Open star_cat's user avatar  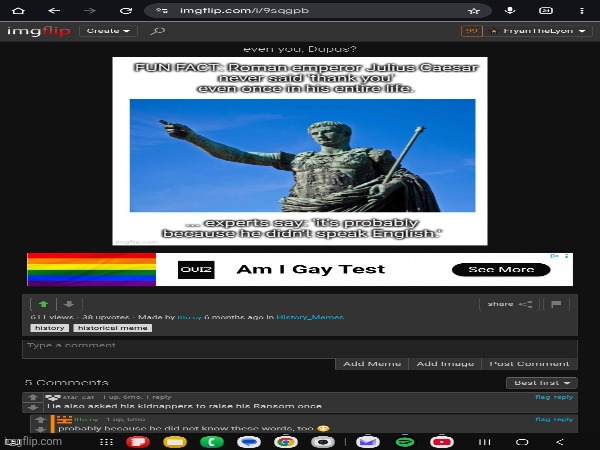pyautogui.click(x=53, y=398)
